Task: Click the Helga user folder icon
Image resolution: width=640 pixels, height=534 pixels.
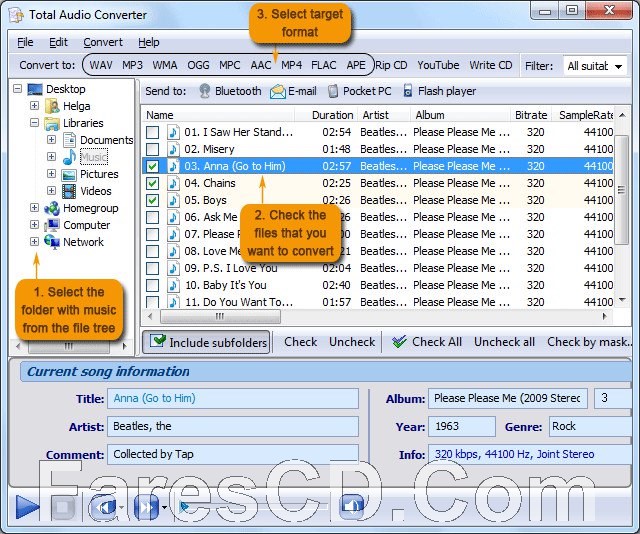Action: click(52, 106)
